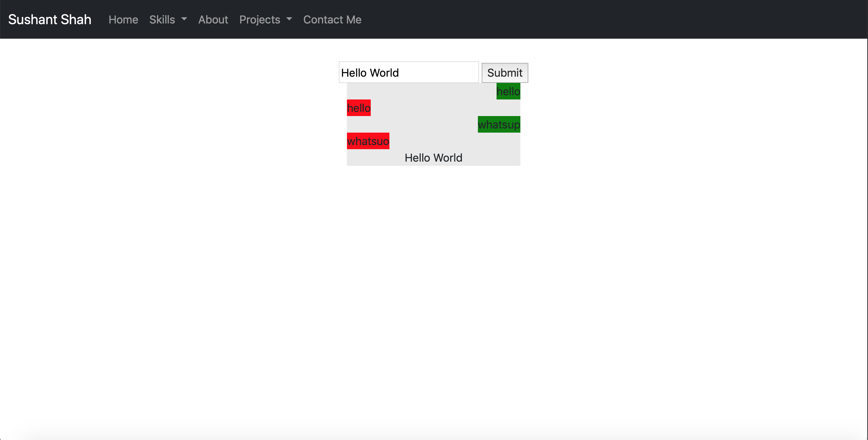Click gray chat space left of green hello
The image size is (868, 440).
422,92
